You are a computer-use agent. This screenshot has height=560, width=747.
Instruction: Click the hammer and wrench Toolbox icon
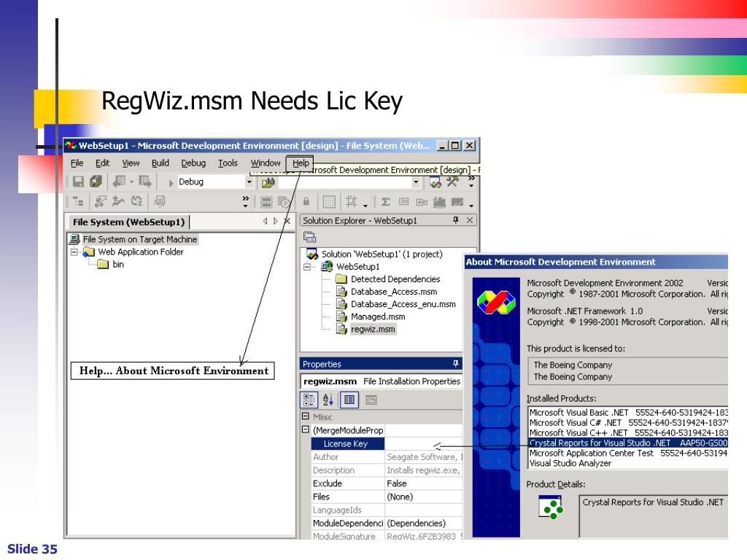pyautogui.click(x=452, y=182)
